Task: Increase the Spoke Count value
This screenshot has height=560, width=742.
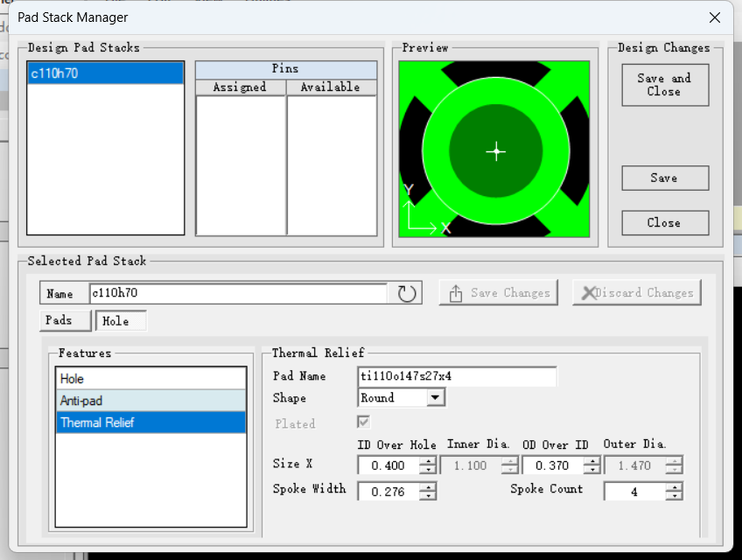Action: tap(674, 487)
